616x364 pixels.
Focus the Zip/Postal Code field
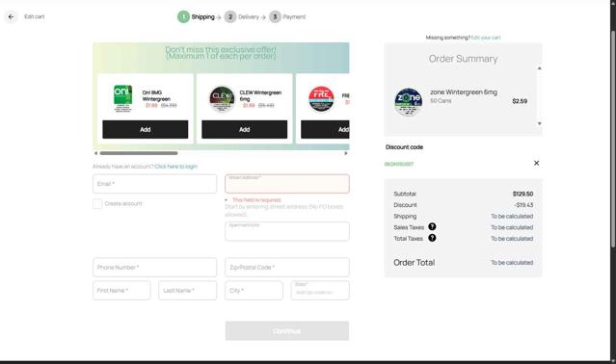point(287,267)
